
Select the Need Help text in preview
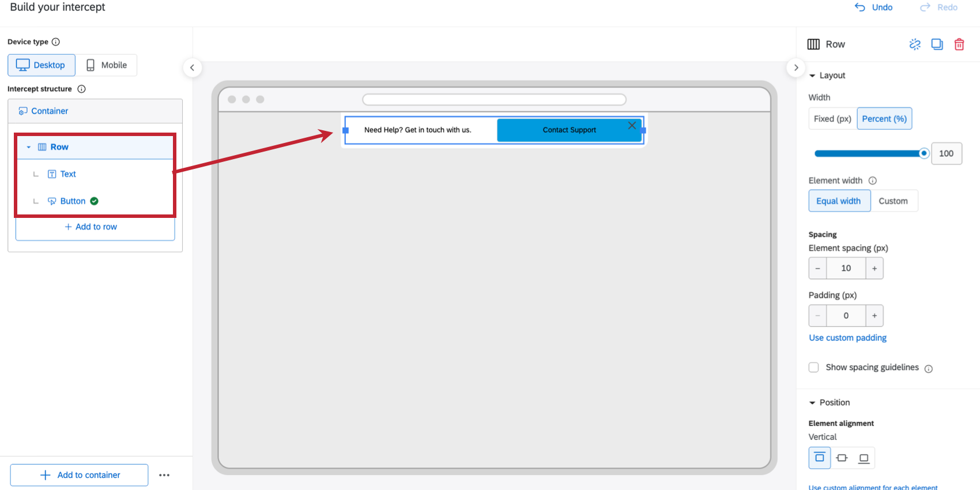[418, 130]
